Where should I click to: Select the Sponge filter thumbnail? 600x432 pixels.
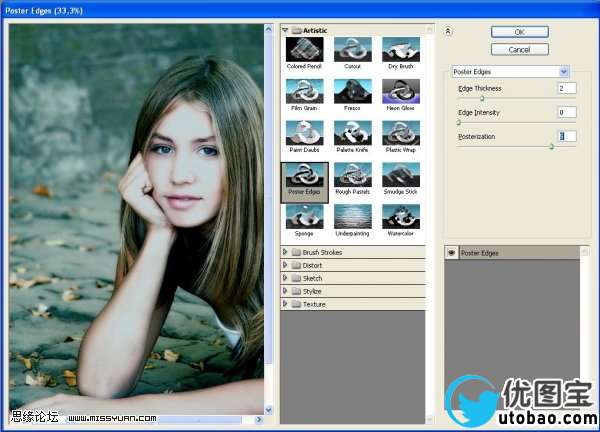[x=304, y=215]
